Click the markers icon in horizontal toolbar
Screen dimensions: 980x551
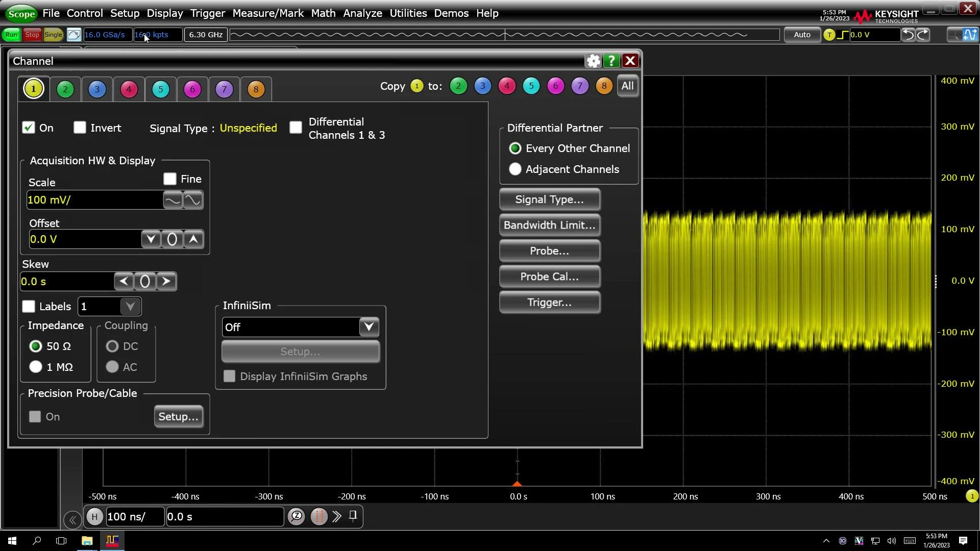[x=319, y=517]
